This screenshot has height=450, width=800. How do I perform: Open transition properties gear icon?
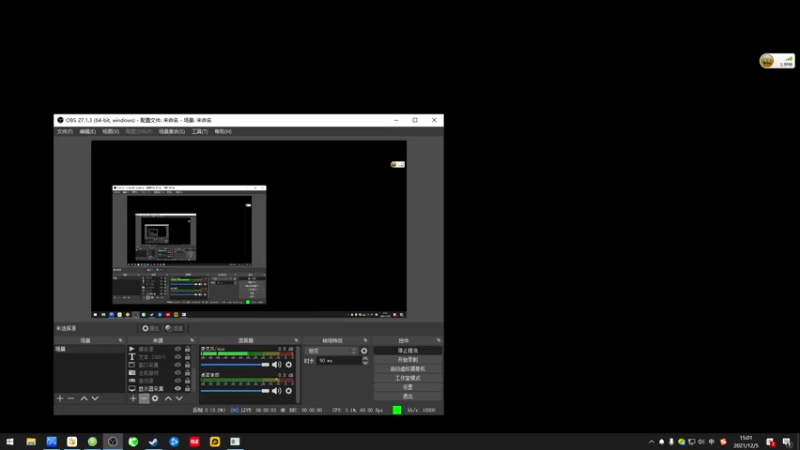pyautogui.click(x=364, y=351)
